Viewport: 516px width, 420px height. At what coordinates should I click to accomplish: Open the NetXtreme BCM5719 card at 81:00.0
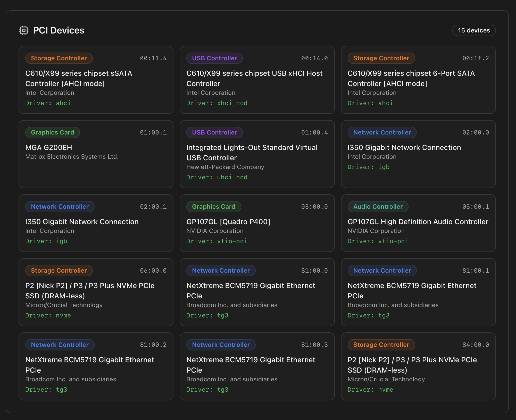[257, 292]
